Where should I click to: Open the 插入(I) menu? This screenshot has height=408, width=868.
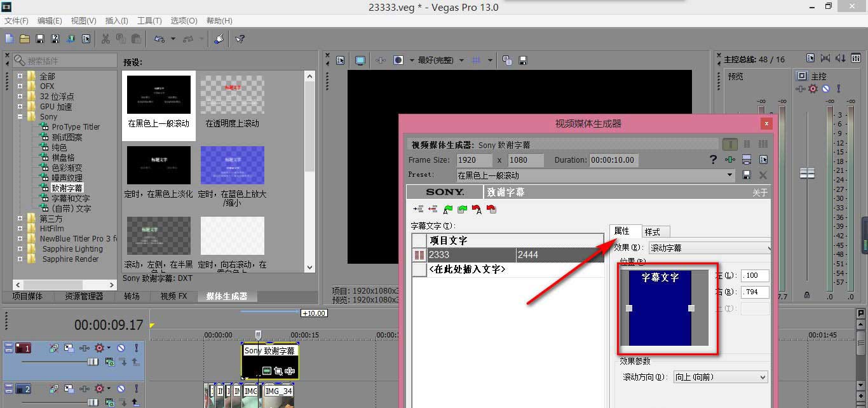[x=116, y=21]
